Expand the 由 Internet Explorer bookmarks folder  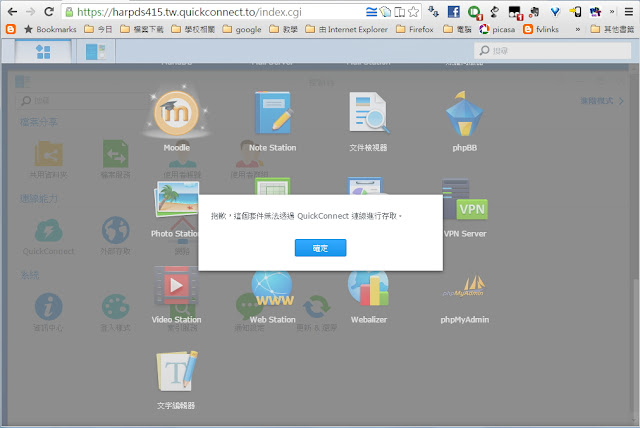(347, 29)
